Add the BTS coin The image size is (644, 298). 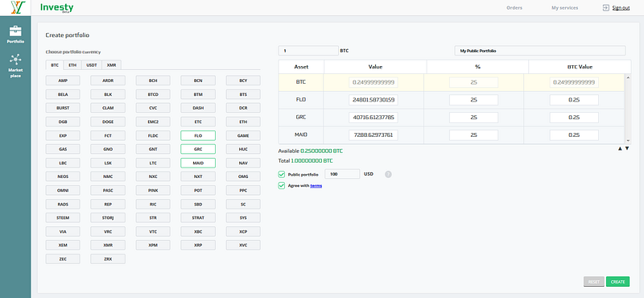[x=243, y=94]
